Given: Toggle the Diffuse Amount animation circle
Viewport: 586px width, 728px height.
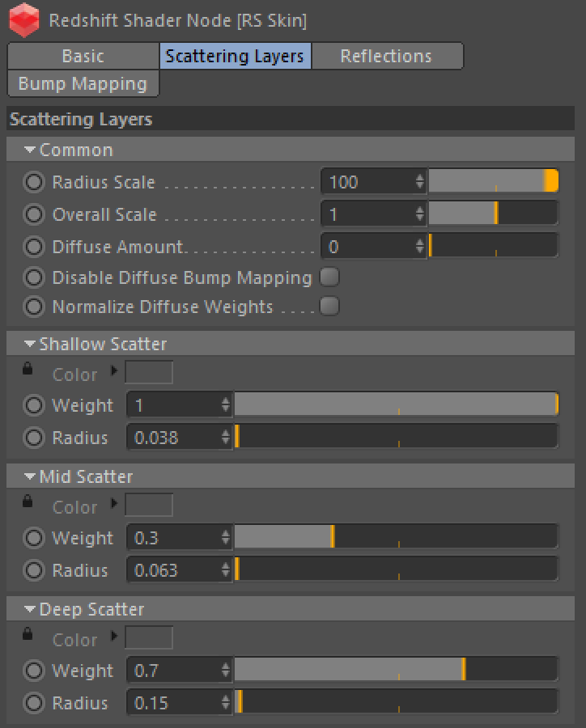Looking at the screenshot, I should pos(34,247).
